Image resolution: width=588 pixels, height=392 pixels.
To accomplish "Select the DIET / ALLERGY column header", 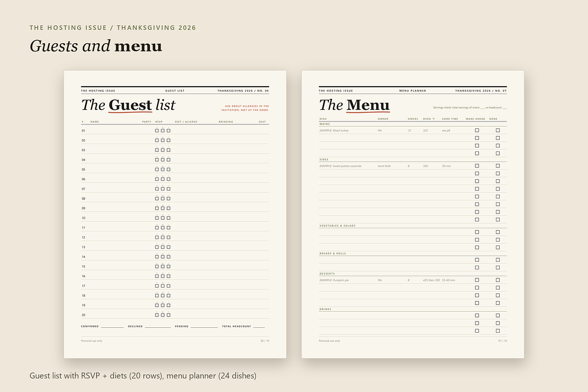I will (x=186, y=122).
